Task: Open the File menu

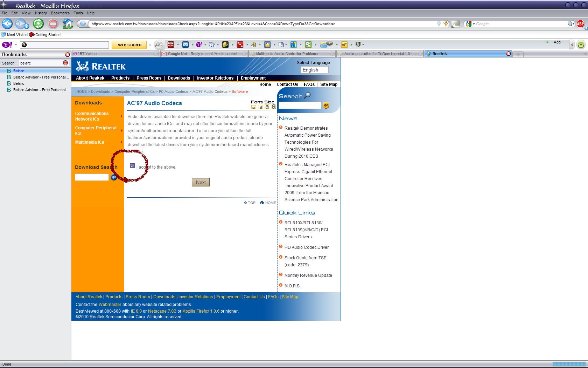Action: click(5, 13)
